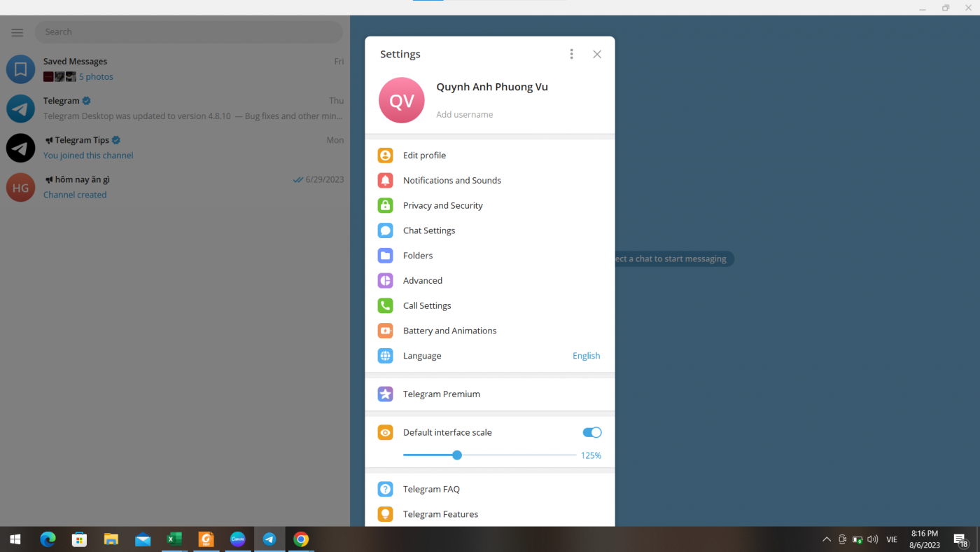Viewport: 980px width, 552px height.
Task: Click the Default interface scale eye icon
Action: (x=385, y=432)
